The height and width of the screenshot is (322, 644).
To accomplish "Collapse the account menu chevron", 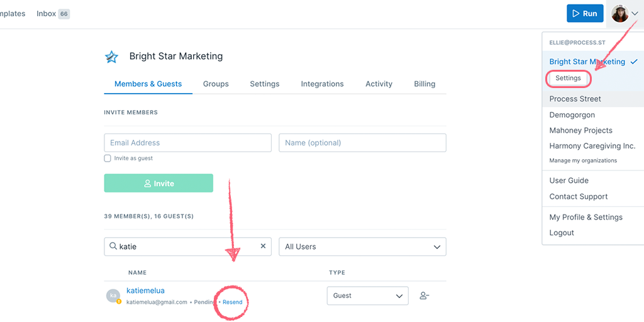I will tap(635, 13).
